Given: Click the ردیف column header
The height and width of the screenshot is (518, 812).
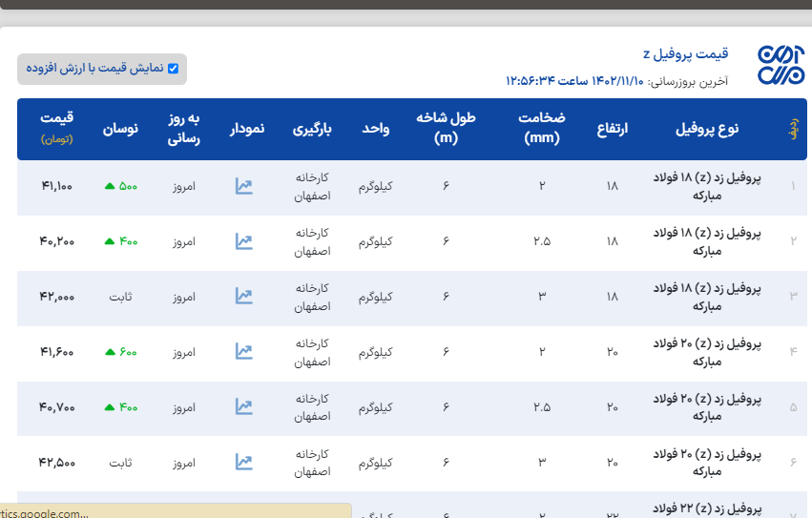Looking at the screenshot, I should point(792,129).
